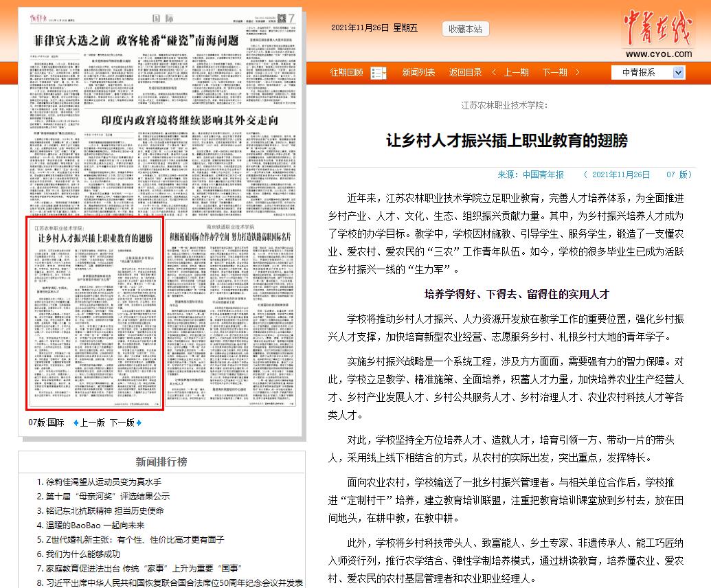
Task: Click the 往期回顾 label
Action: point(347,73)
